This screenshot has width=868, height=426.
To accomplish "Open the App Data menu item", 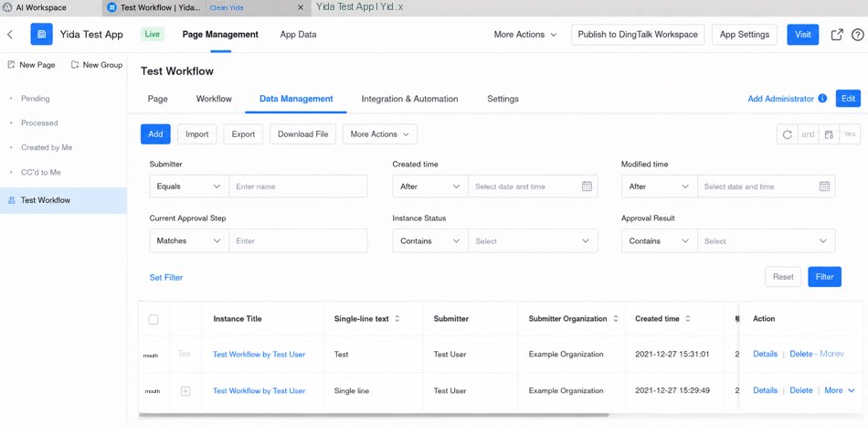I will 299,35.
